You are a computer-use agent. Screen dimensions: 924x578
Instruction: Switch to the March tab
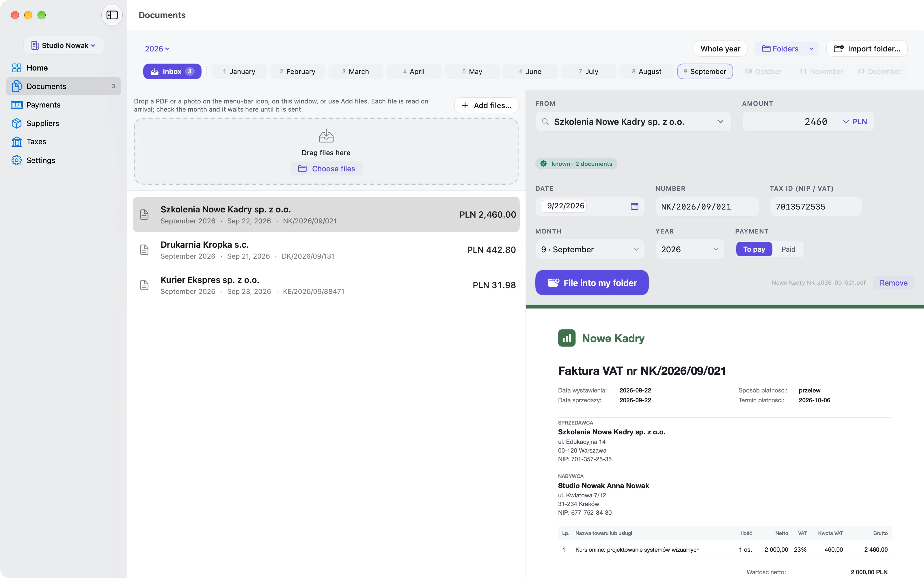[x=355, y=71]
